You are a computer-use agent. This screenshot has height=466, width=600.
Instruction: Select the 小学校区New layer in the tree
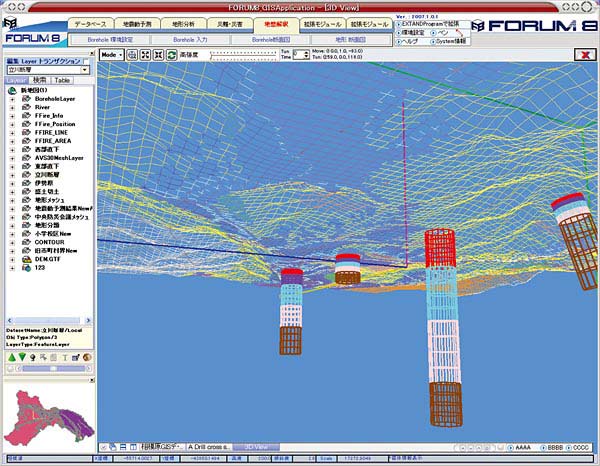53,234
